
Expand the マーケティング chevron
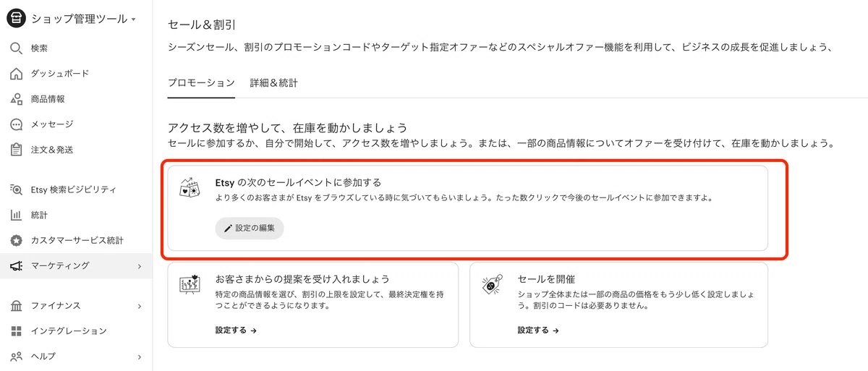tap(140, 266)
